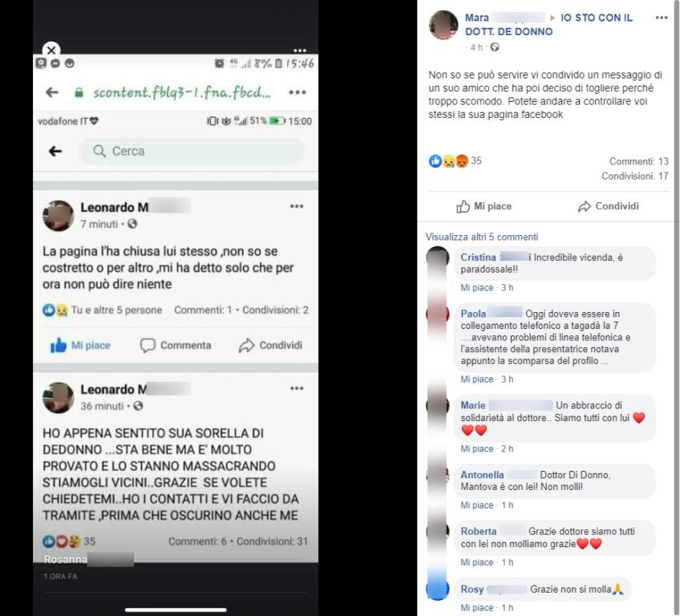Screen dimensions: 680x616
Task: Tap the browser back arrow beside the URL
Action: 52,92
